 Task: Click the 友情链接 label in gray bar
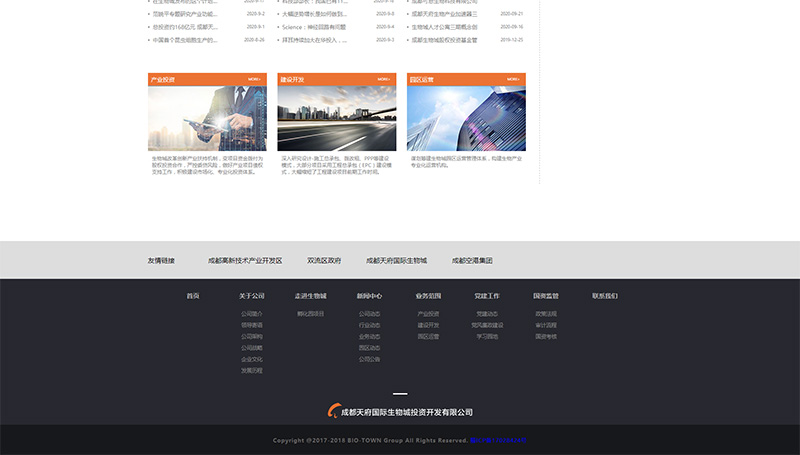[x=161, y=261]
